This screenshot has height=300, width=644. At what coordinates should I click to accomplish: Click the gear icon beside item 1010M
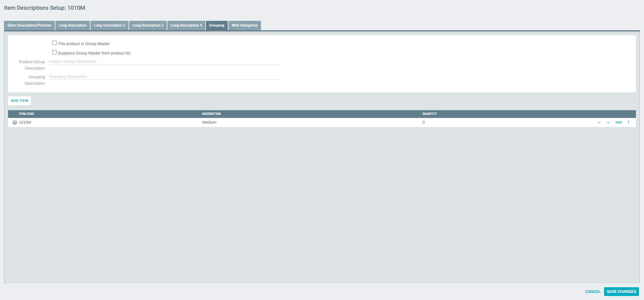tap(15, 123)
